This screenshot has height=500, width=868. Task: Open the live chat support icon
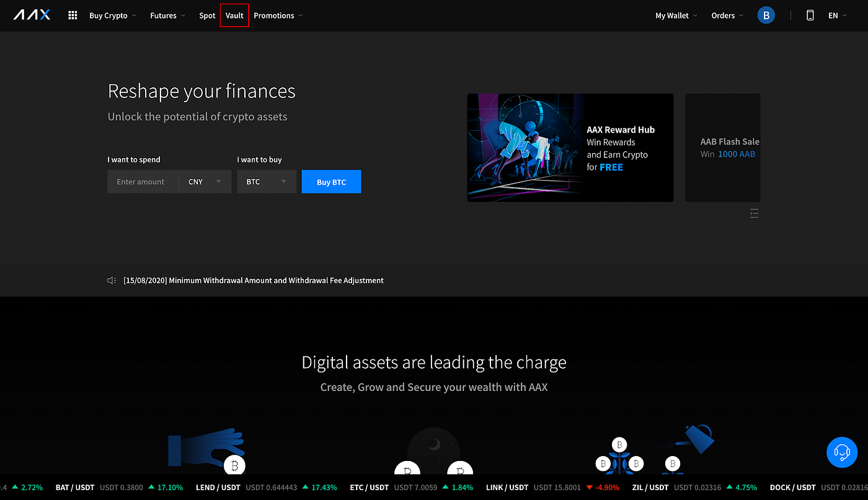point(841,452)
